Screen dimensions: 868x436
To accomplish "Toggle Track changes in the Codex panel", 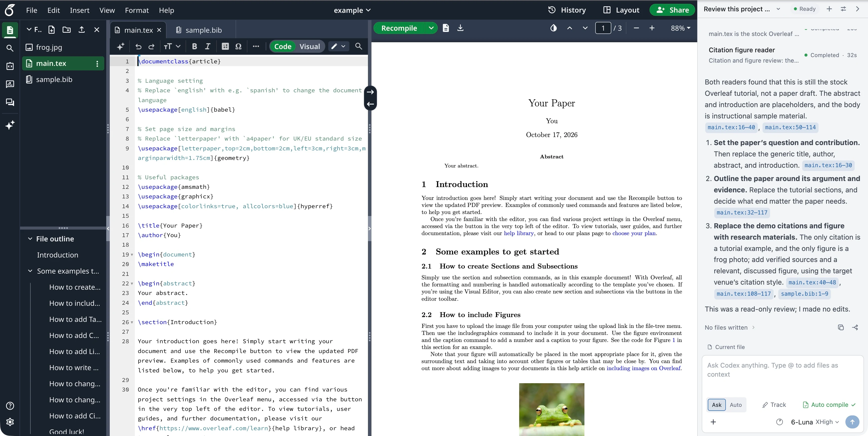I will point(774,405).
